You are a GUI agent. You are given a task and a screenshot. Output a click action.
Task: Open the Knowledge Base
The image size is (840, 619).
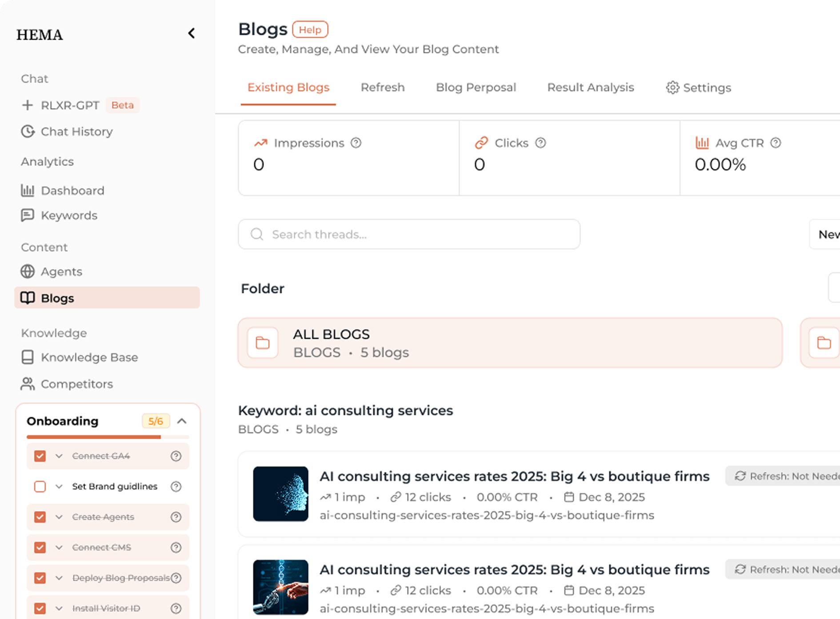[x=89, y=357]
